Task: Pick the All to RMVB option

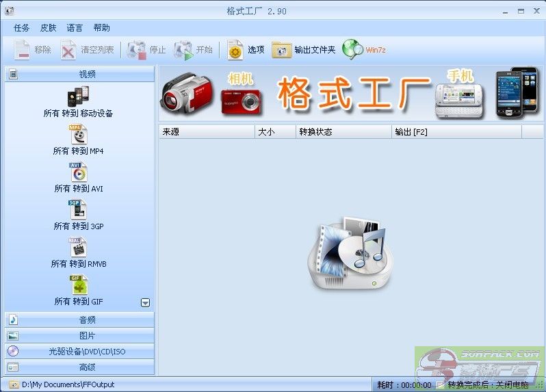Action: pos(78,248)
